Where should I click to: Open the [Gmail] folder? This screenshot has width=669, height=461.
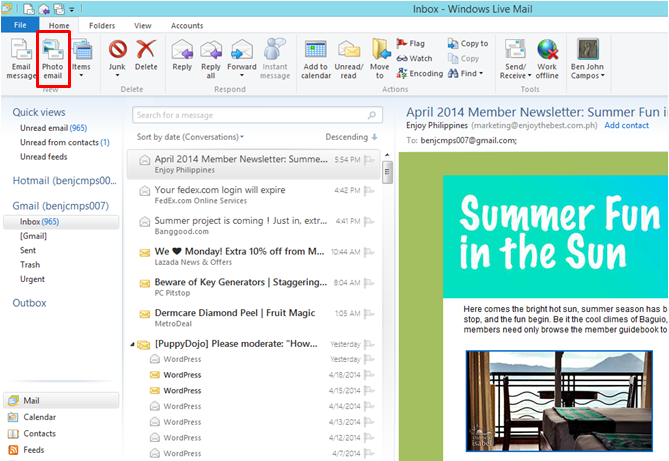click(x=33, y=236)
